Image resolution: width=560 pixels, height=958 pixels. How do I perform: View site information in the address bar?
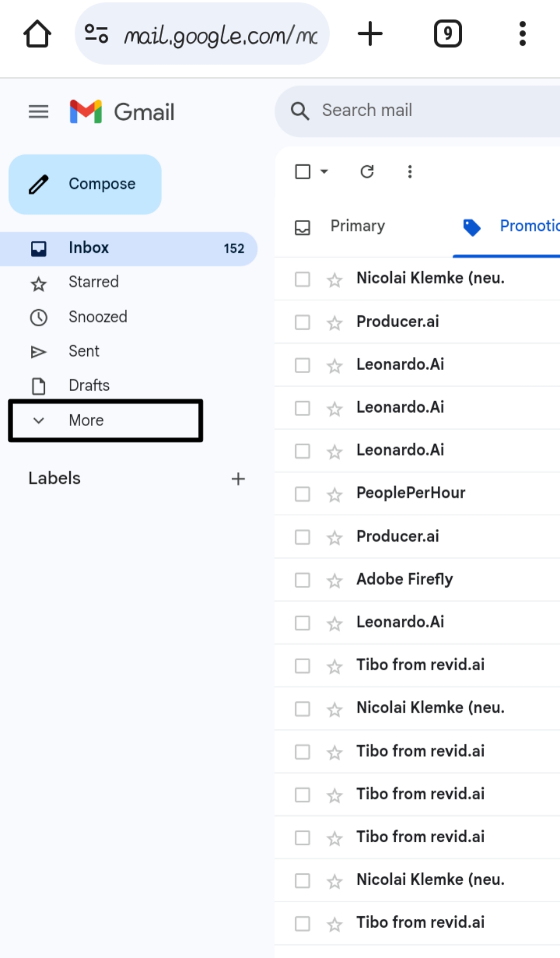click(96, 34)
